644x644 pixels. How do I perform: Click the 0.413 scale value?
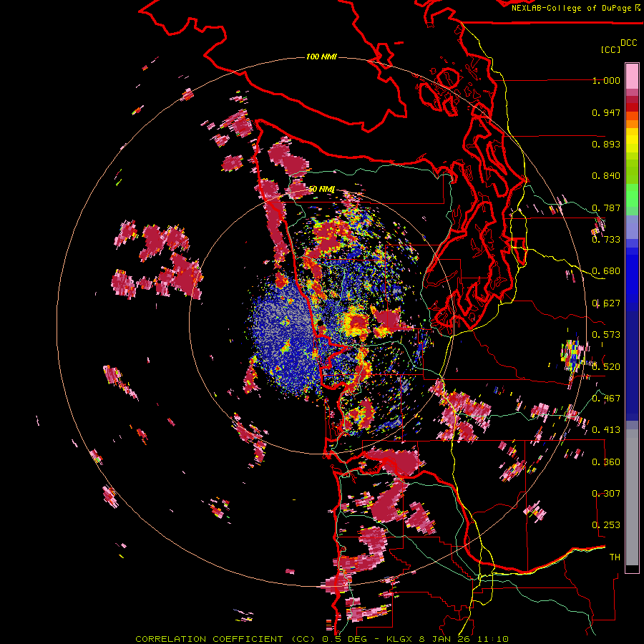coord(606,430)
